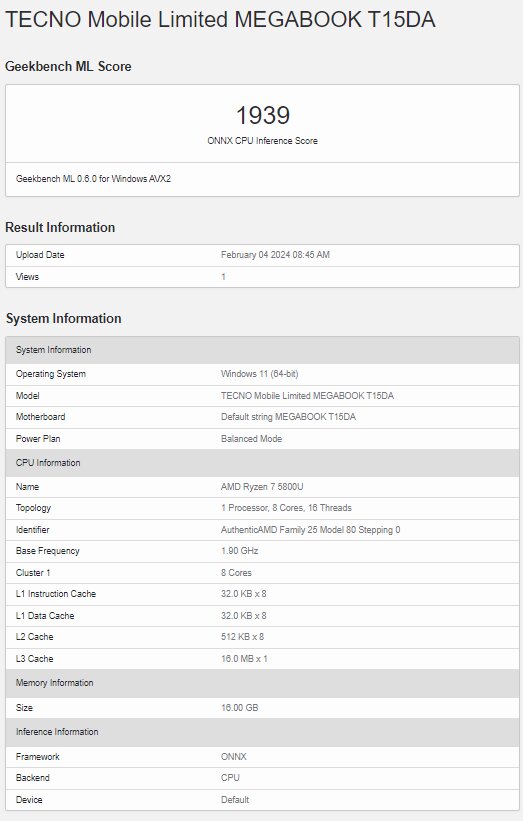Viewport: 523px width, 821px height.
Task: Click the Framework ONNX value
Action: click(233, 757)
